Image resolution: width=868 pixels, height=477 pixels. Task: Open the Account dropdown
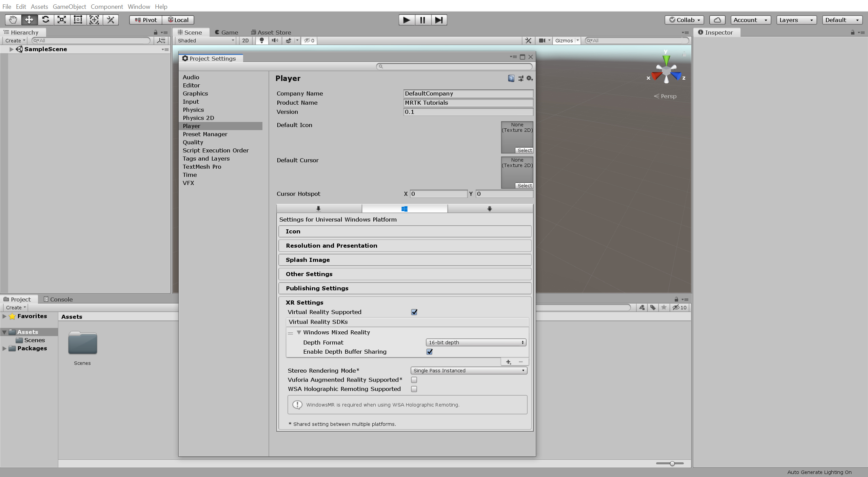click(751, 20)
